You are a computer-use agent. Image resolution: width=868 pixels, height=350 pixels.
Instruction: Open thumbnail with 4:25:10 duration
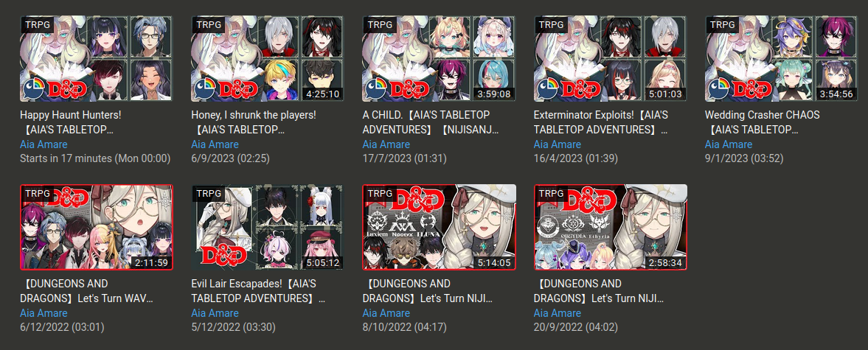point(267,59)
